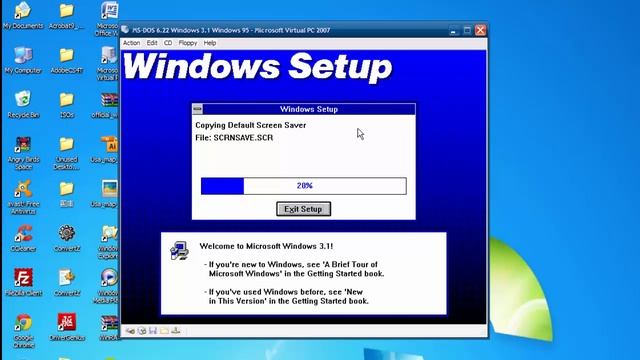Select Angry Birds Space shortcut
640x360 pixels.
pyautogui.click(x=23, y=153)
